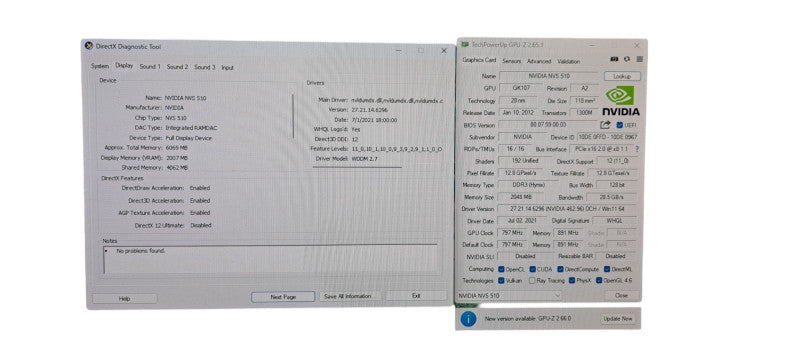Screen dimensions: 800x360
Task: Click the blue info icon in update bar
Action: pos(468,319)
